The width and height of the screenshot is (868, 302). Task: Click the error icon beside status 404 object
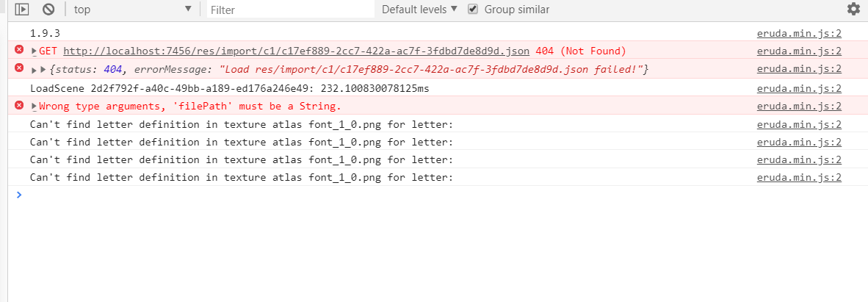19,68
